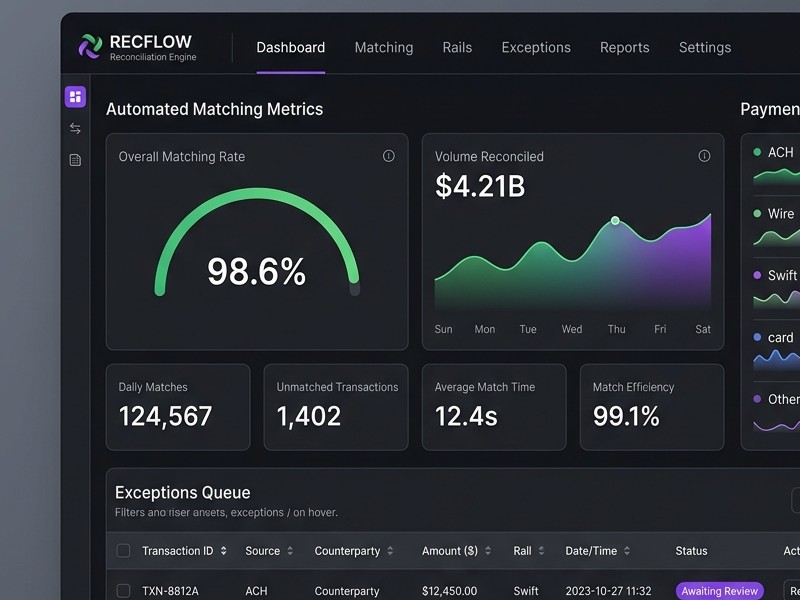Click the transfer arrows sidebar icon
The image size is (800, 600).
[x=75, y=128]
